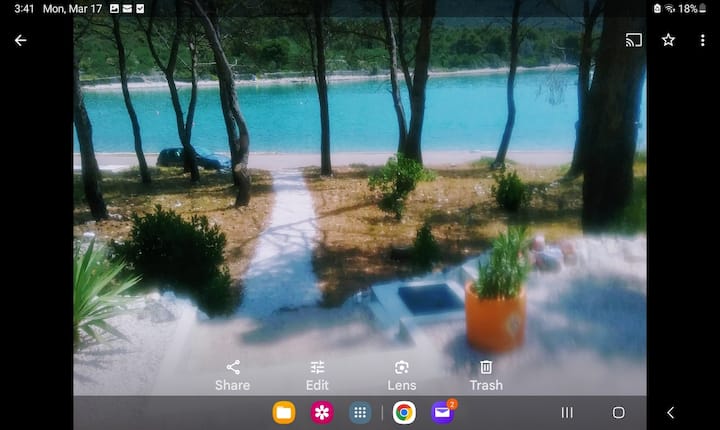Tap the clock showing 3:41
The width and height of the screenshot is (720, 430).
click(24, 9)
